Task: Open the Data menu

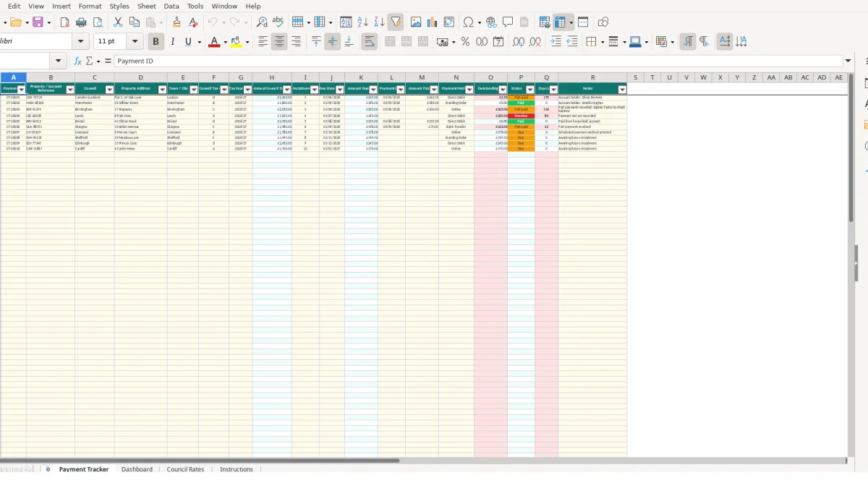Action: click(x=171, y=6)
